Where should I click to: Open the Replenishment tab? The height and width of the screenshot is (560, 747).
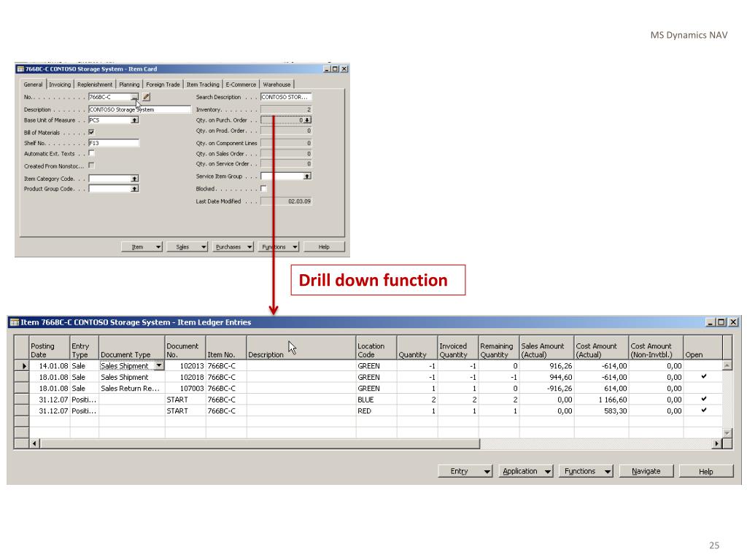click(x=95, y=85)
